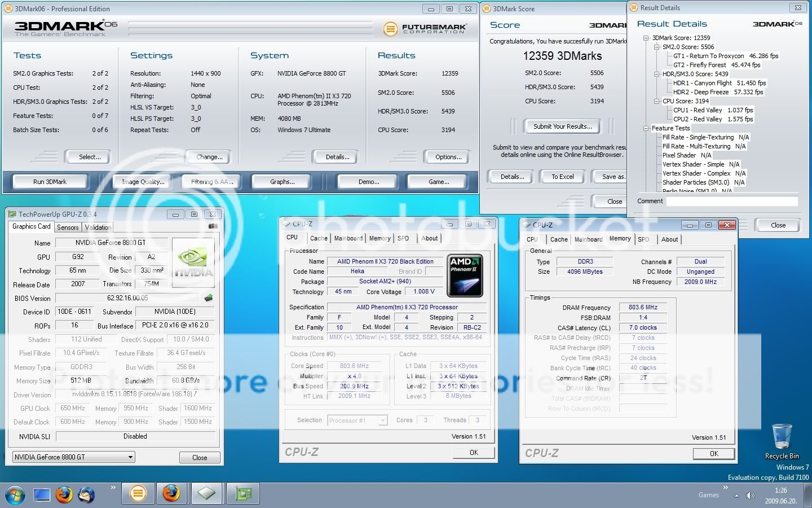Click the AMD Phenom II processor logo
The height and width of the screenshot is (508, 812).
coord(465,275)
